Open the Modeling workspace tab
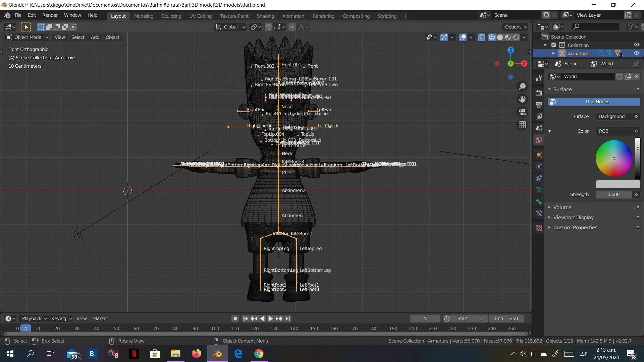The height and width of the screenshot is (362, 644). [144, 16]
